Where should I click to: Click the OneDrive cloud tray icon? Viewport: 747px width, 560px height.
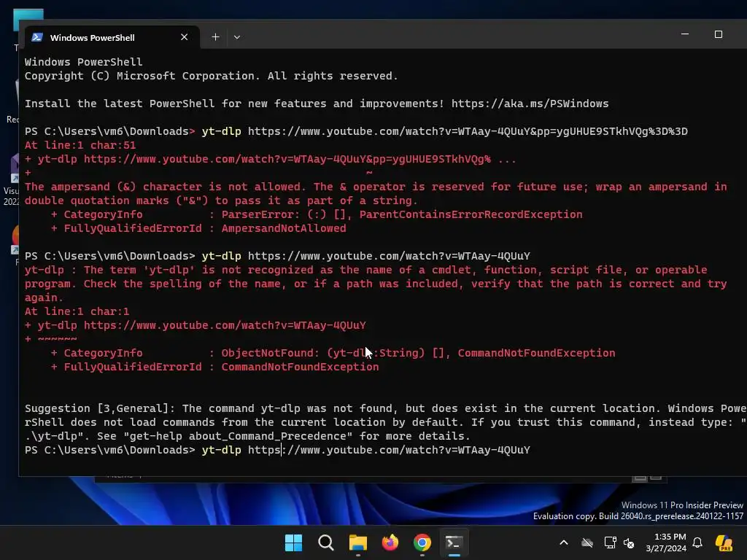[x=587, y=542]
